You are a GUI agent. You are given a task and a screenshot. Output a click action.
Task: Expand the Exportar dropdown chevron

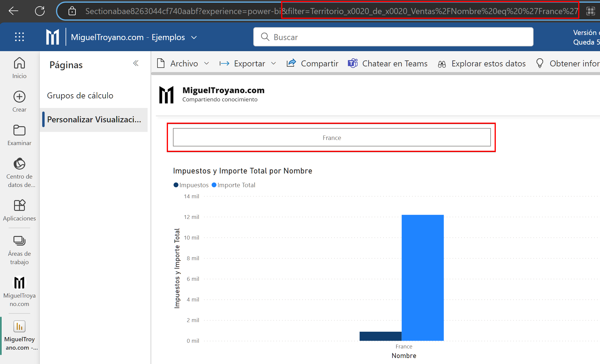(x=274, y=63)
